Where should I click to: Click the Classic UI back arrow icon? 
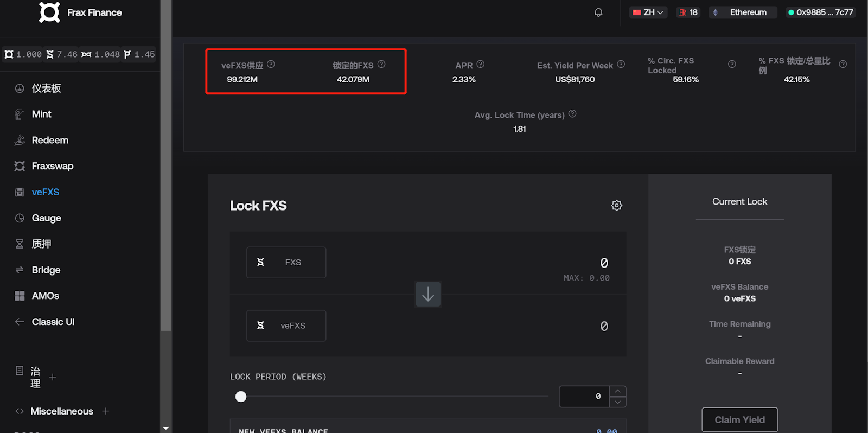point(20,322)
